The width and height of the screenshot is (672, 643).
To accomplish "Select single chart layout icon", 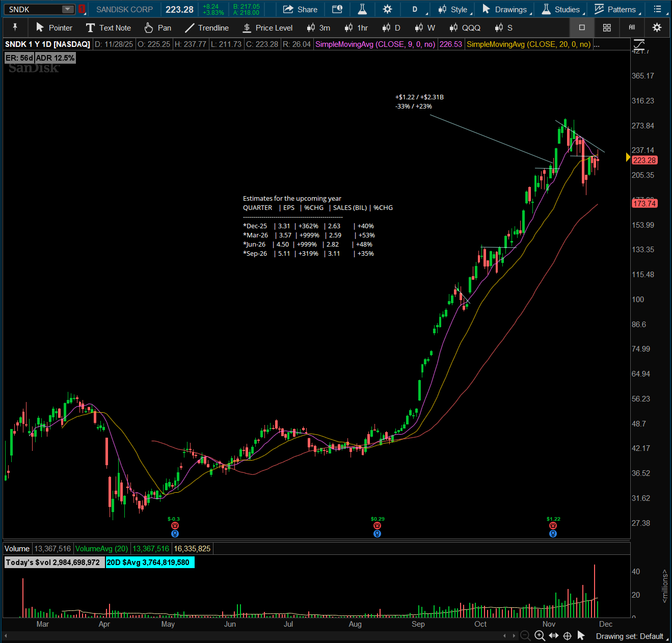I will click(x=582, y=28).
